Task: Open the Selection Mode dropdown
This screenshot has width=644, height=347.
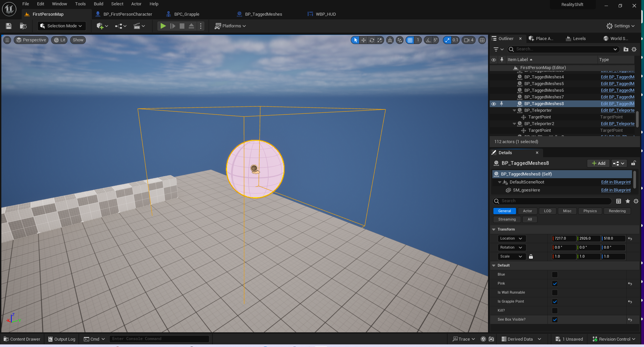Action: (x=61, y=26)
